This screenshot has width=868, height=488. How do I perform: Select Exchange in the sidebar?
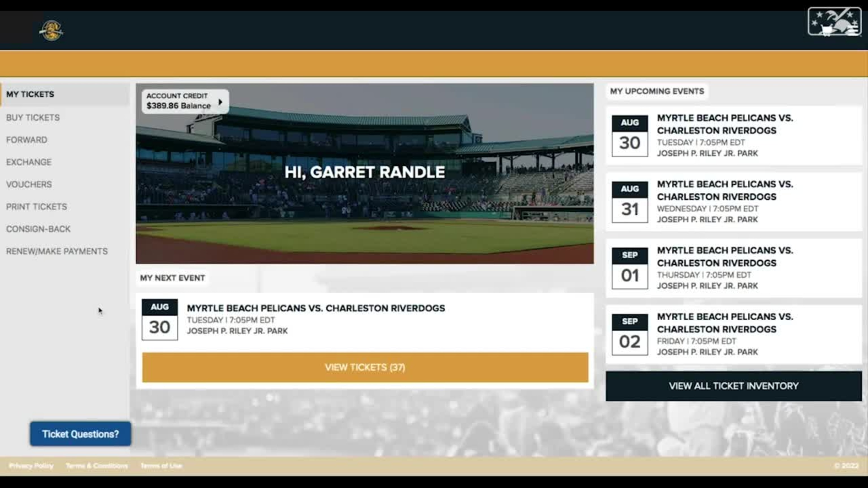[29, 162]
